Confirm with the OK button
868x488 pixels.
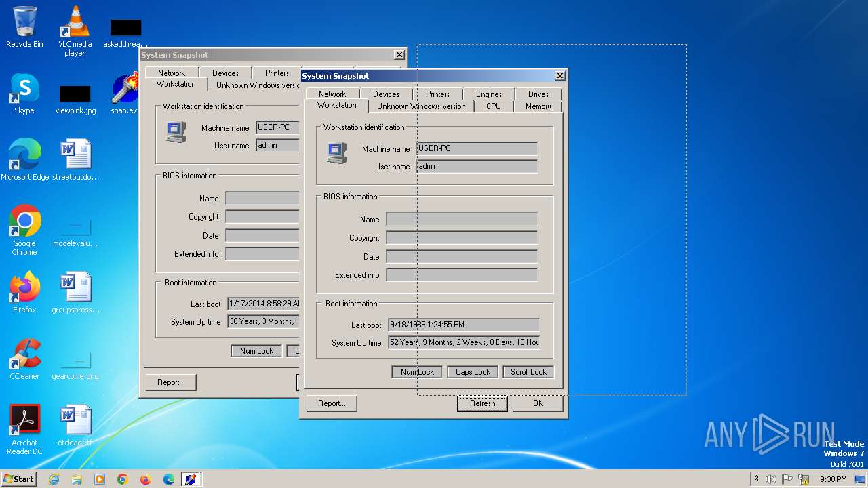[538, 403]
